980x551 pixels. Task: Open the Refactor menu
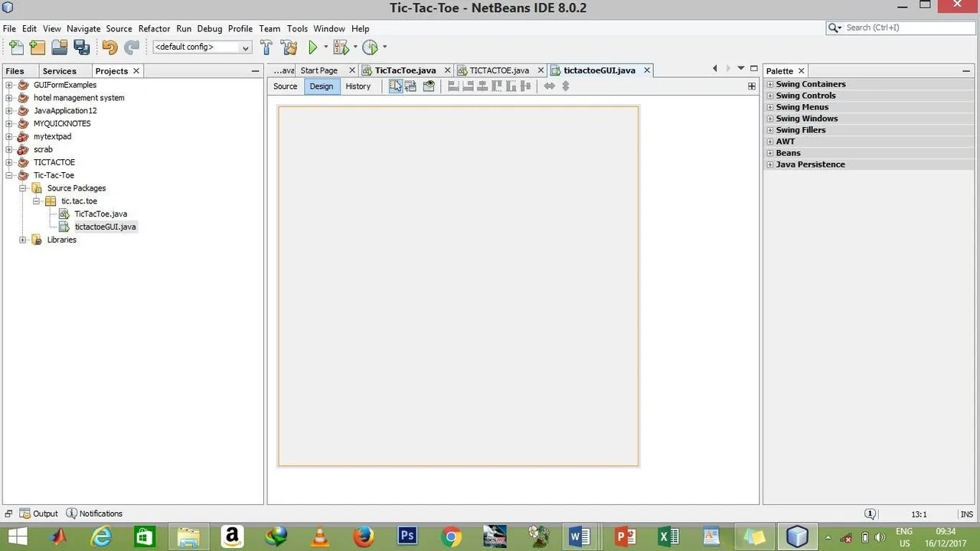pos(154,28)
